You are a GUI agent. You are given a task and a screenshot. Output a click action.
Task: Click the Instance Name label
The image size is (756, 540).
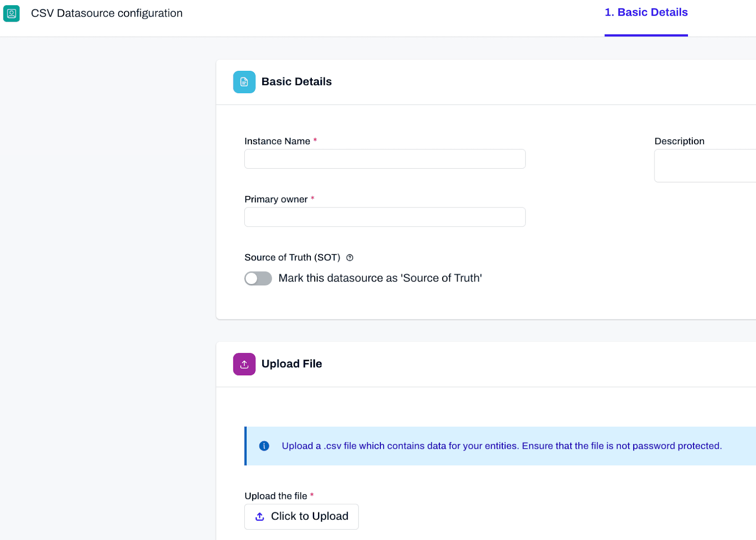(277, 141)
